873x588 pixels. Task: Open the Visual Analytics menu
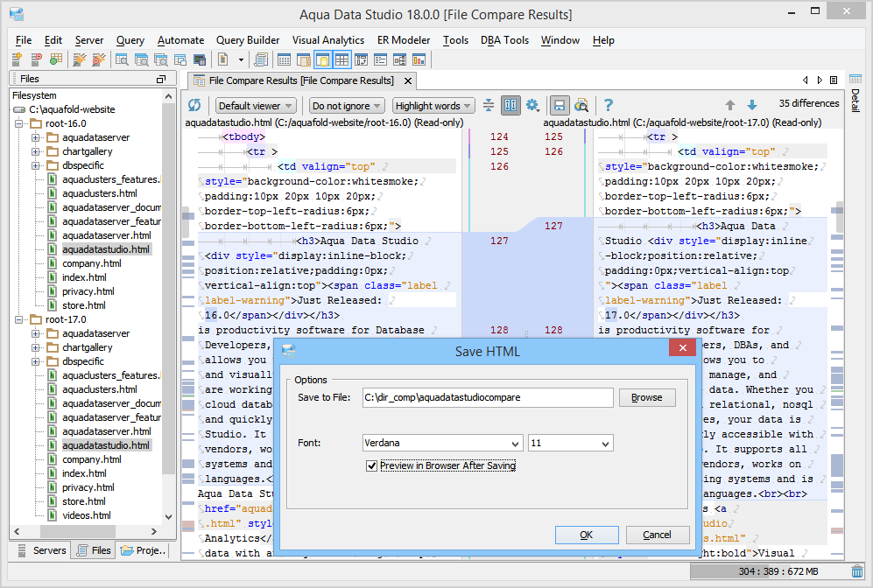tap(328, 40)
